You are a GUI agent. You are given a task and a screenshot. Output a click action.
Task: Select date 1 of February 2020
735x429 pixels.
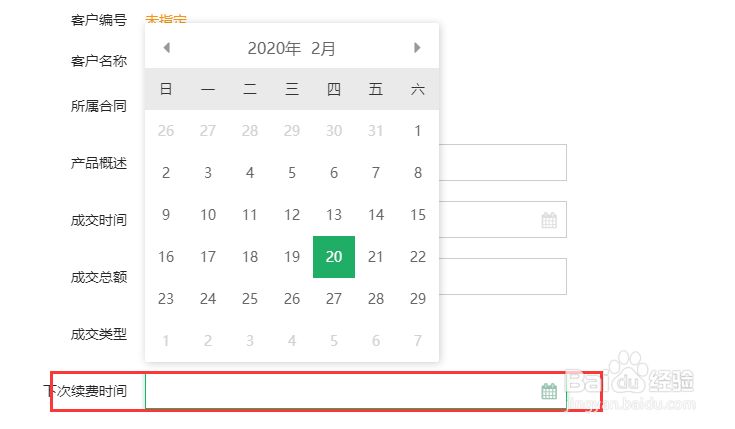tap(418, 131)
